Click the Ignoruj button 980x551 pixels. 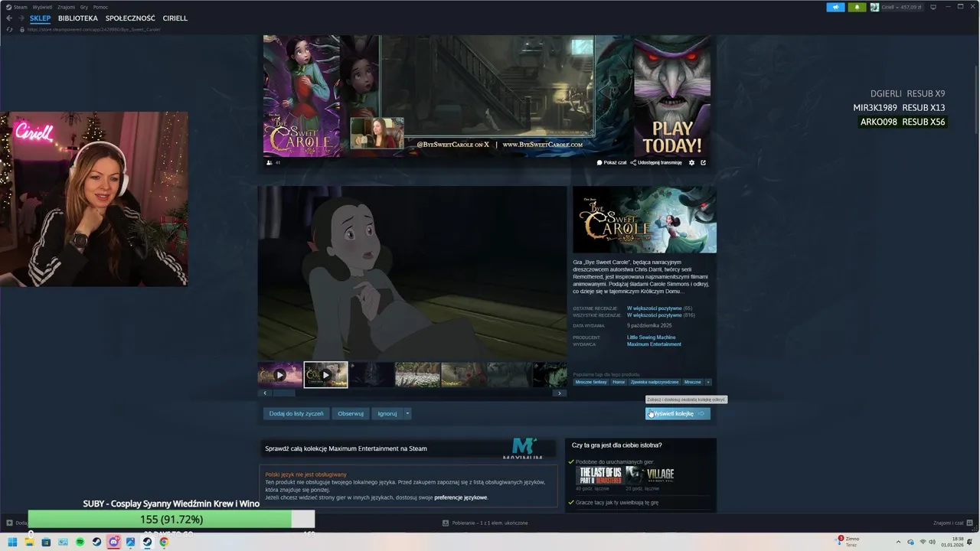[387, 413]
